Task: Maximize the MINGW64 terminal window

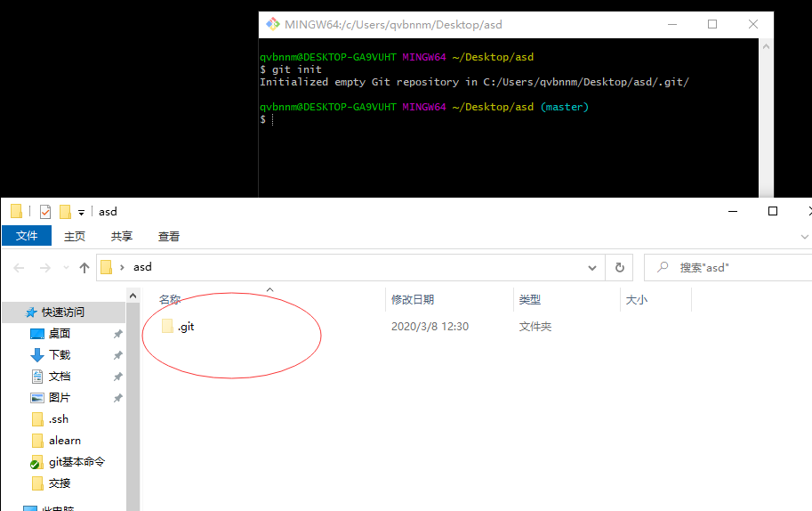Action: [712, 24]
